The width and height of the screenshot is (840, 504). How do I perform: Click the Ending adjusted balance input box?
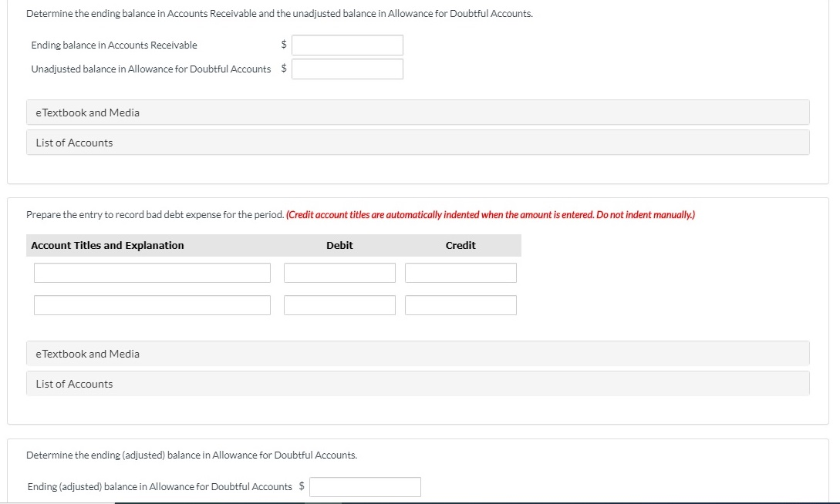(x=365, y=486)
